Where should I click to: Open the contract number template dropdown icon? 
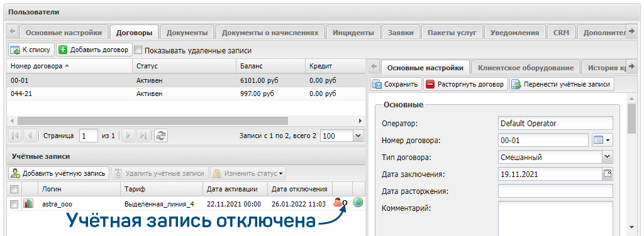point(602,140)
